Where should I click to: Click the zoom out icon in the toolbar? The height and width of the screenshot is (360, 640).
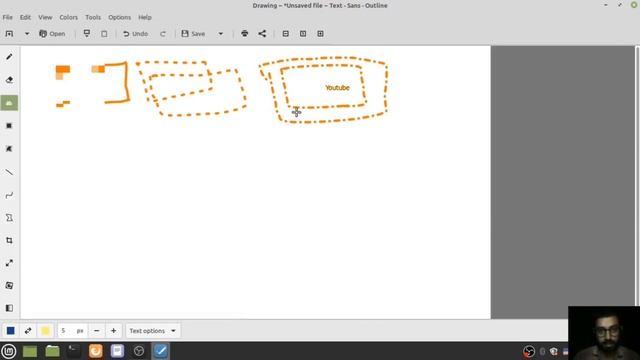coord(286,33)
